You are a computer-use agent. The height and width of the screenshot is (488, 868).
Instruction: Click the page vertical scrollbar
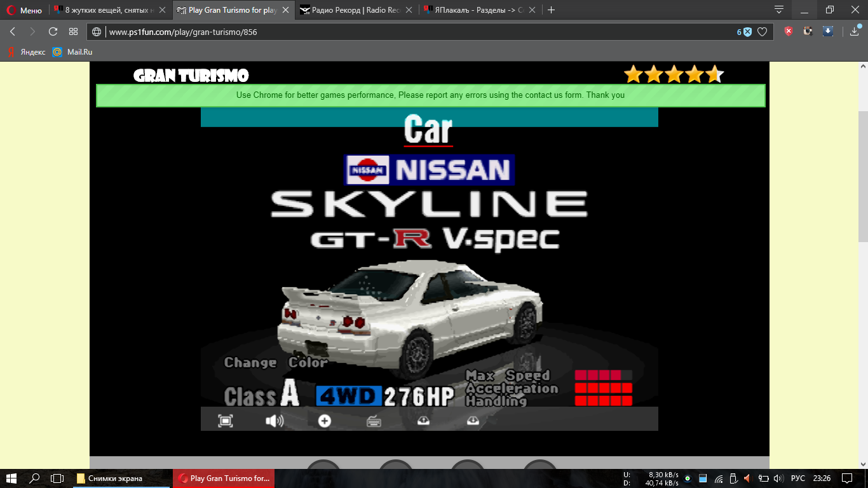(x=863, y=177)
